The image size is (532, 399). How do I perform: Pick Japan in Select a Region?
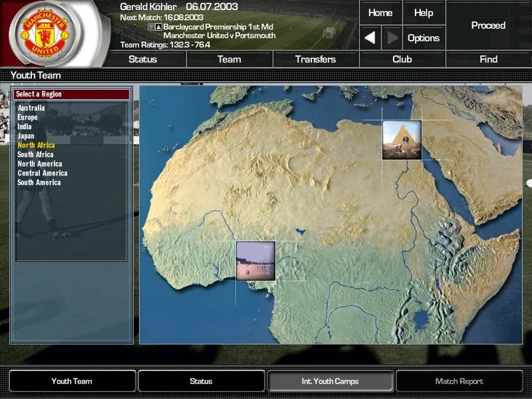pos(26,136)
